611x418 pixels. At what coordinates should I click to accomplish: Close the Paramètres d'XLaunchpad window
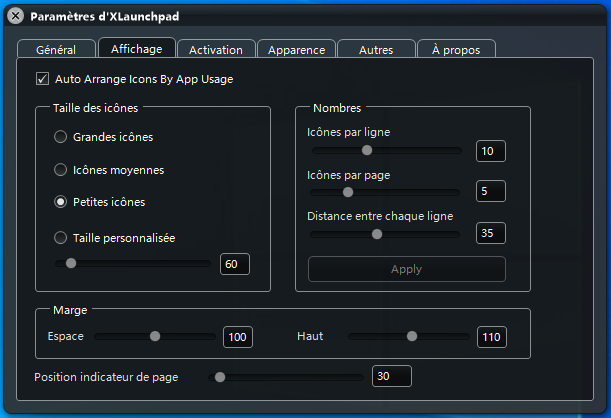(x=16, y=16)
